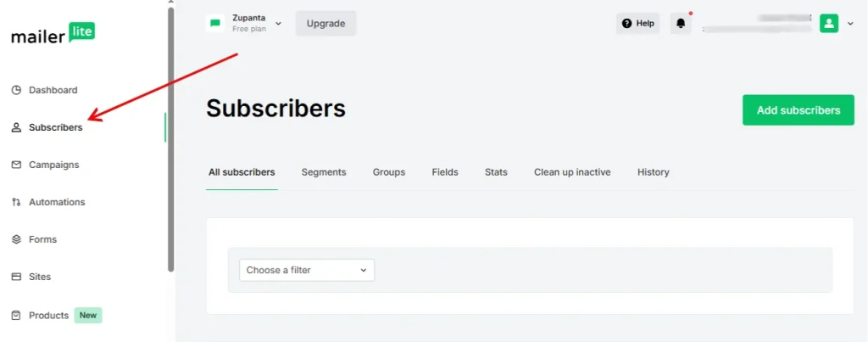868x342 pixels.
Task: Open the Choose a filter dropdown
Action: pyautogui.click(x=307, y=270)
